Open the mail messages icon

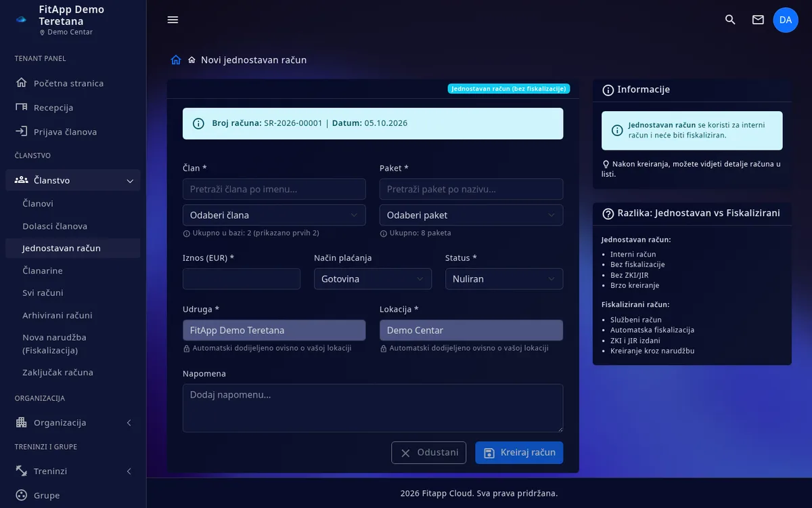(x=758, y=20)
